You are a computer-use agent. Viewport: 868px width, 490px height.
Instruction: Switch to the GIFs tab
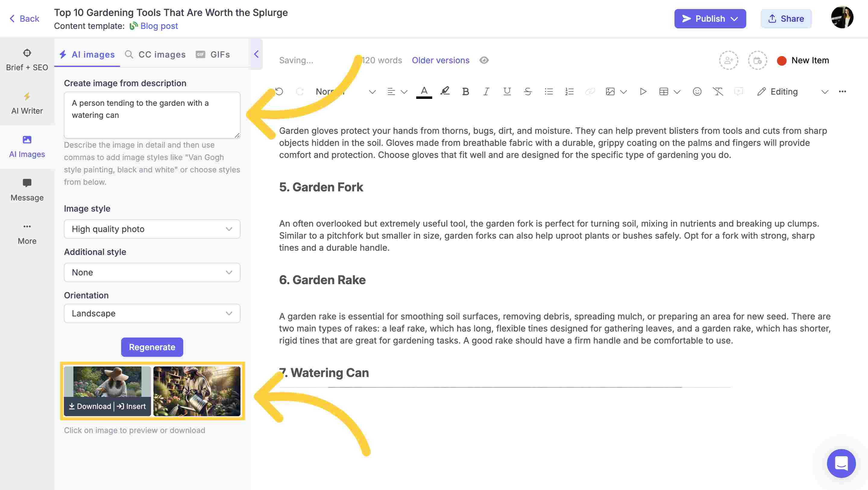(213, 55)
